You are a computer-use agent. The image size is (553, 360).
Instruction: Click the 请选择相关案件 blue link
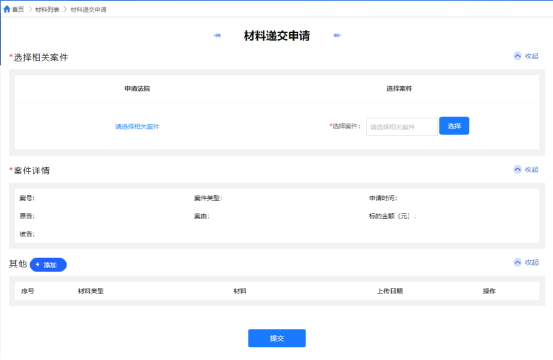[137, 127]
